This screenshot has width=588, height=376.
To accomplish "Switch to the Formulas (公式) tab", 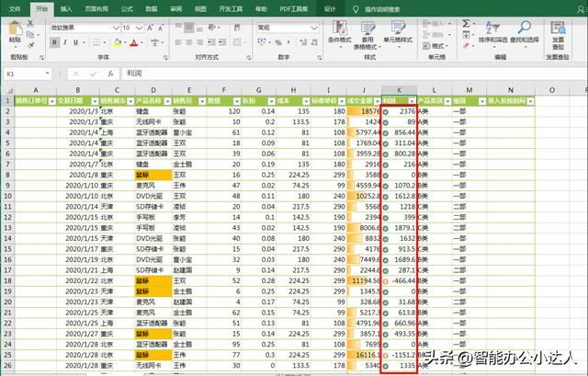I will pos(127,9).
